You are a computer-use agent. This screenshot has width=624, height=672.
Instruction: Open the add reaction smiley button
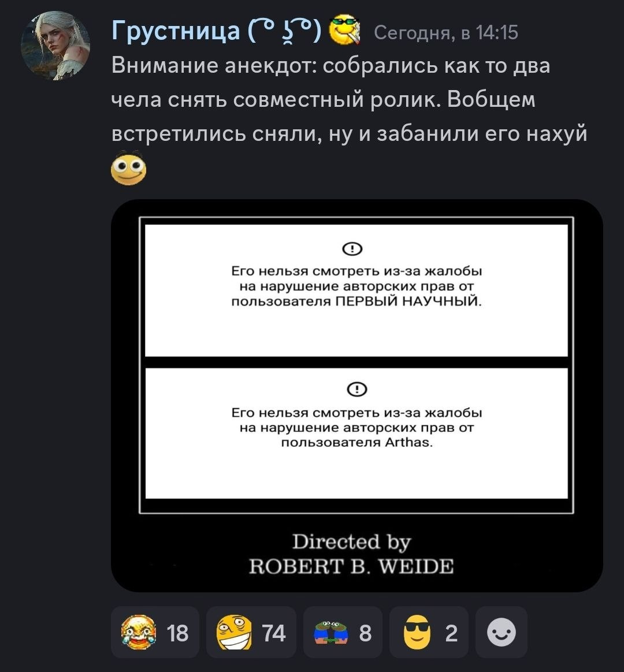point(502,632)
